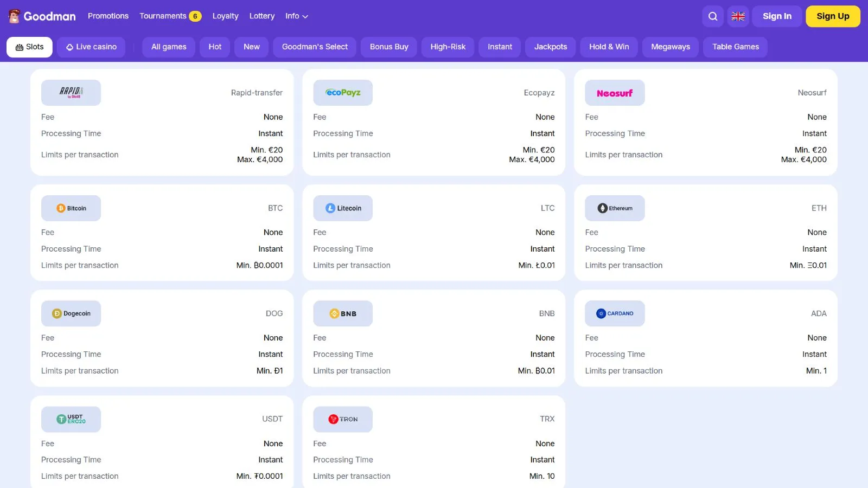Click the Ethereum payment logo
This screenshot has height=488, width=868.
(615, 208)
